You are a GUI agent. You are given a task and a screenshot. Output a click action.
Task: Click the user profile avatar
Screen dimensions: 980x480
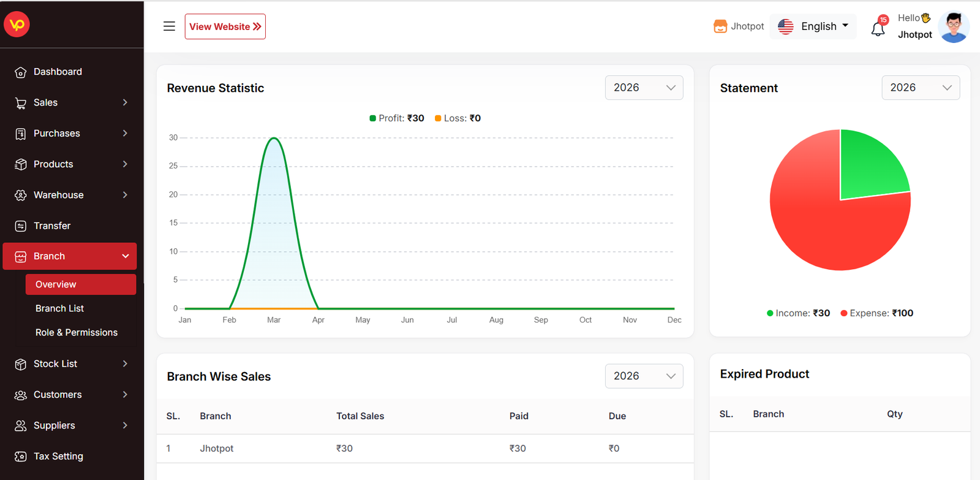click(953, 27)
